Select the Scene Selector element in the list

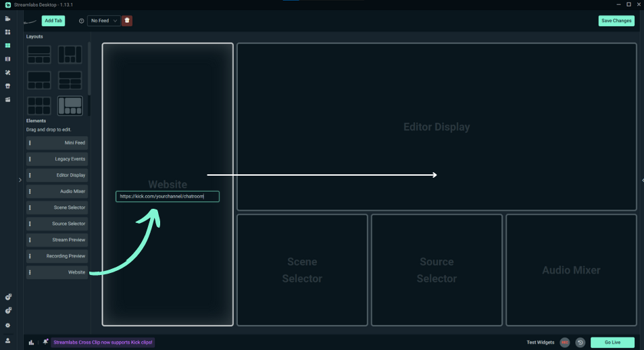click(x=57, y=207)
